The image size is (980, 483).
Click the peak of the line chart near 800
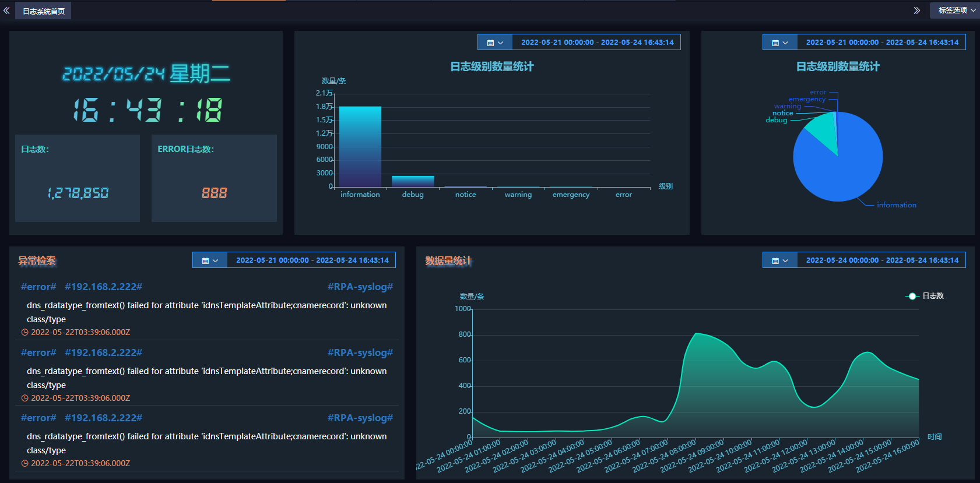[696, 333]
